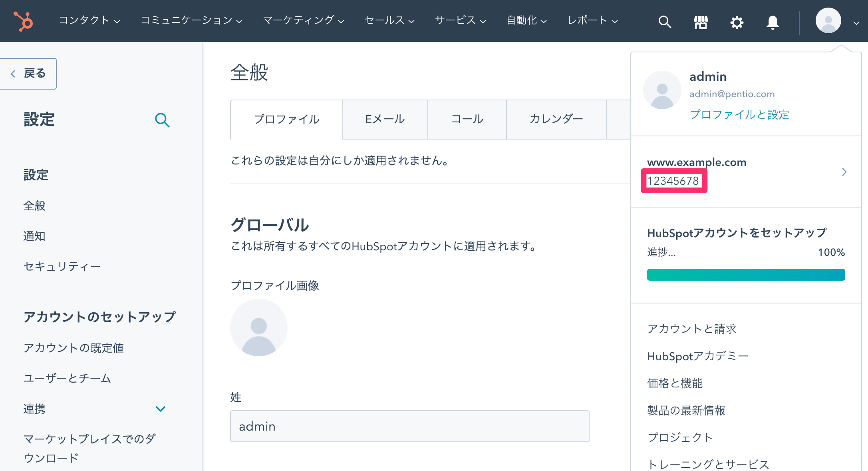The width and height of the screenshot is (868, 471).
Task: Open トレーニングとサービス in account menu
Action: [x=708, y=464]
